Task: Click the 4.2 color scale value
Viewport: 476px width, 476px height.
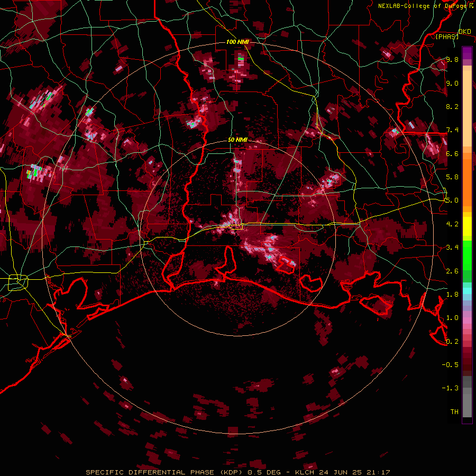Action: point(452,224)
